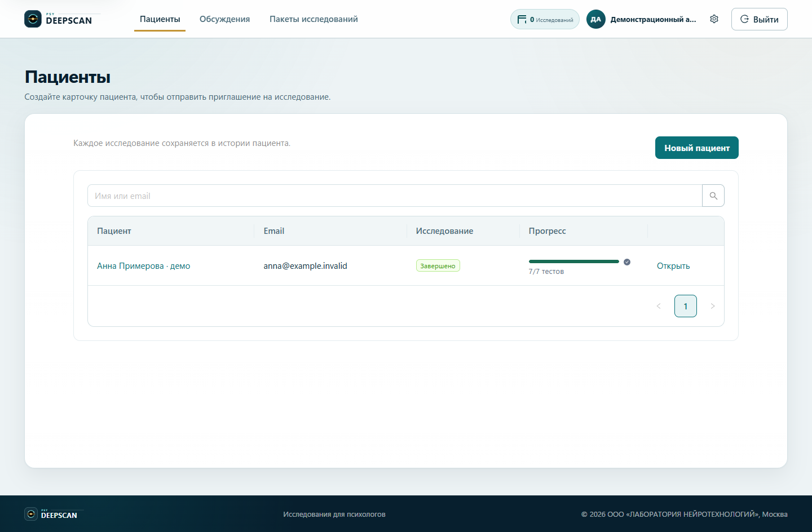Click the account name 'Демонстрационный а...'
Screen dimensions: 812x532
(654, 19)
